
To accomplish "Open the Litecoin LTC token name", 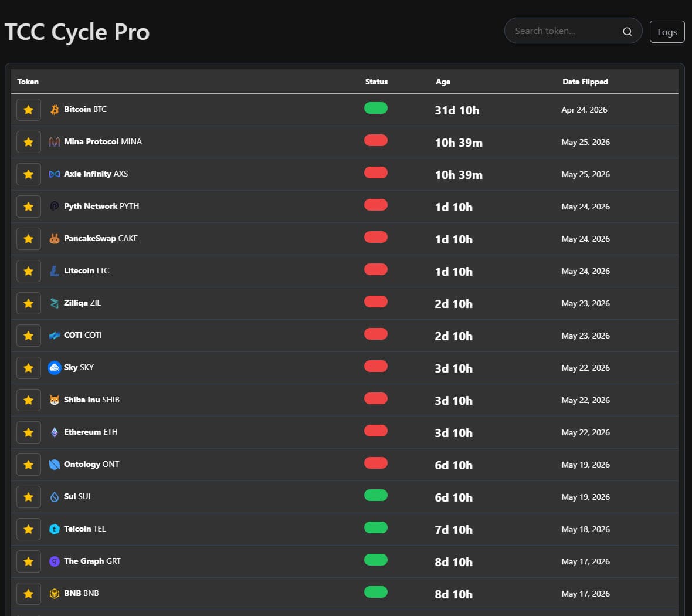I will tap(86, 270).
